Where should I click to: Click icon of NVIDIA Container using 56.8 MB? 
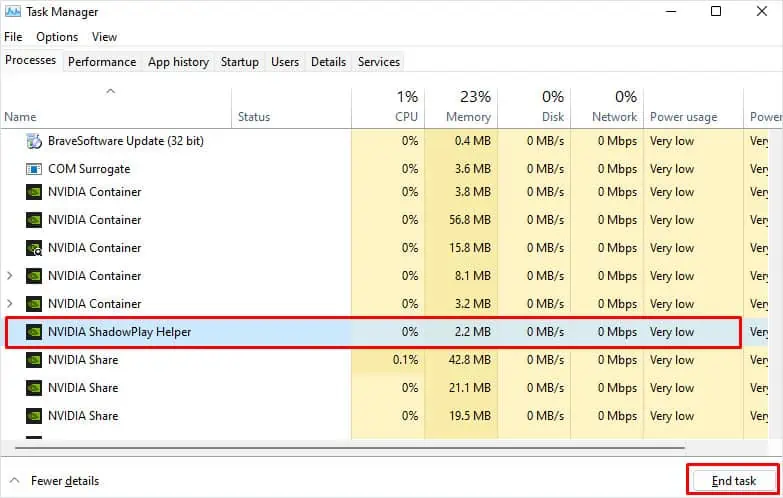34,220
